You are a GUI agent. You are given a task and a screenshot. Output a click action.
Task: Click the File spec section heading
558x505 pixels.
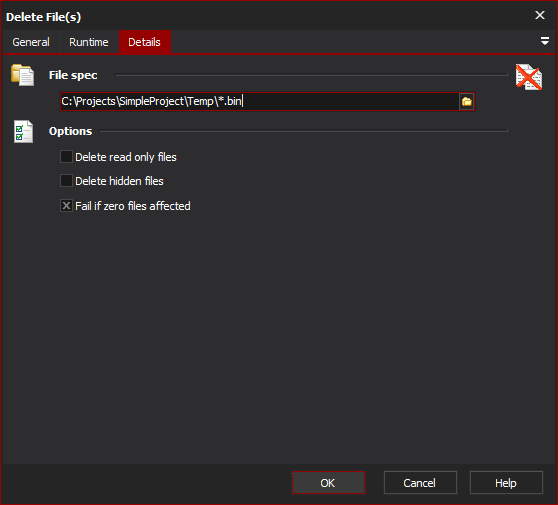(x=73, y=75)
